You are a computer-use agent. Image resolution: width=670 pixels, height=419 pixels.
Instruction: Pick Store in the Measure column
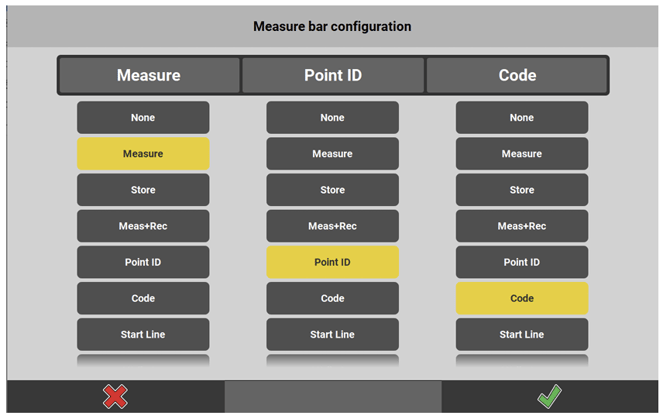[143, 190]
